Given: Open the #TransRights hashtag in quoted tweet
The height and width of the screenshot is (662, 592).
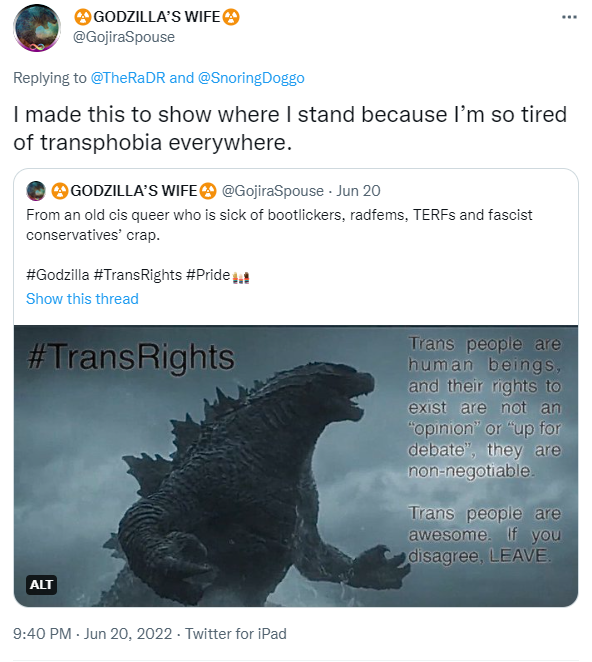Looking at the screenshot, I should [138, 275].
